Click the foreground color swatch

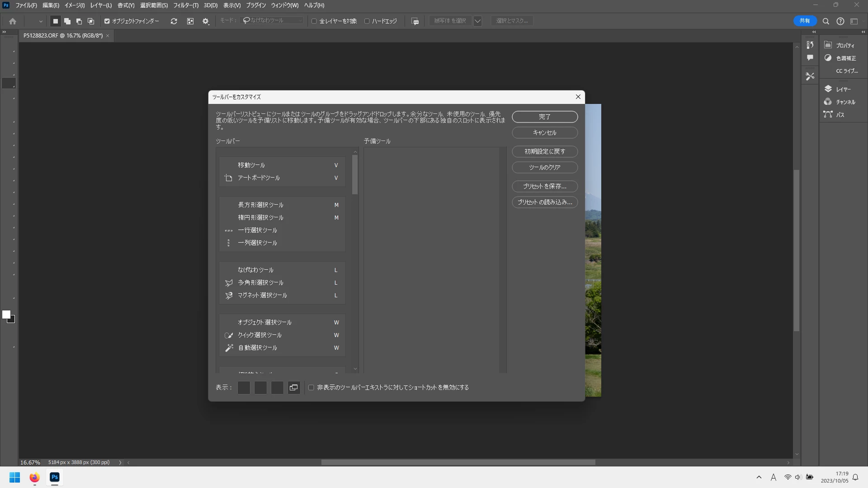6,314
